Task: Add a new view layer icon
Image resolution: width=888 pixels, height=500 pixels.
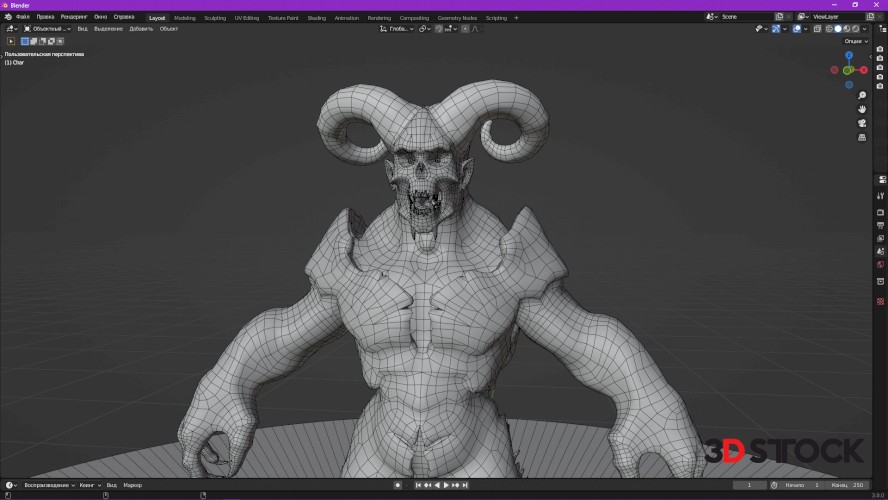Action: 870,17
